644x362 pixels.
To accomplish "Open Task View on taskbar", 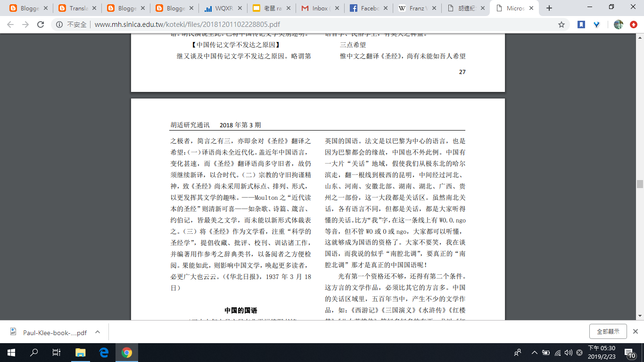I will point(57,352).
